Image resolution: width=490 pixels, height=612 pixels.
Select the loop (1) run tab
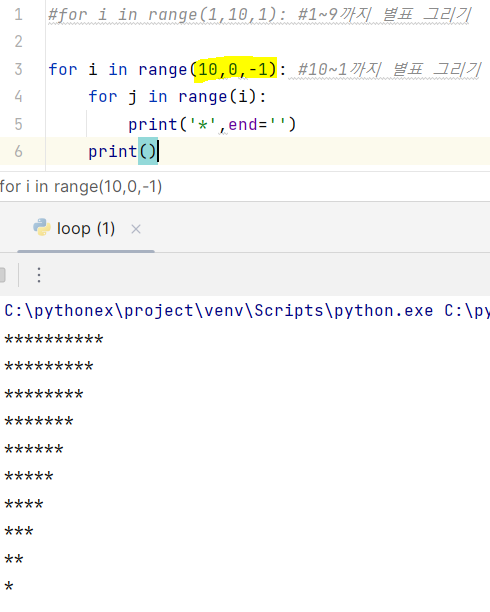tap(86, 228)
